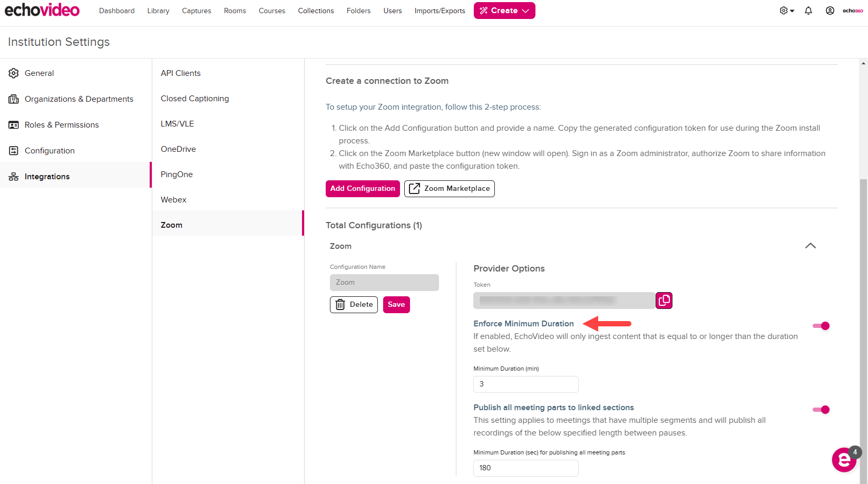Open the settings gear menu in header
This screenshot has width=868, height=484.
point(786,11)
